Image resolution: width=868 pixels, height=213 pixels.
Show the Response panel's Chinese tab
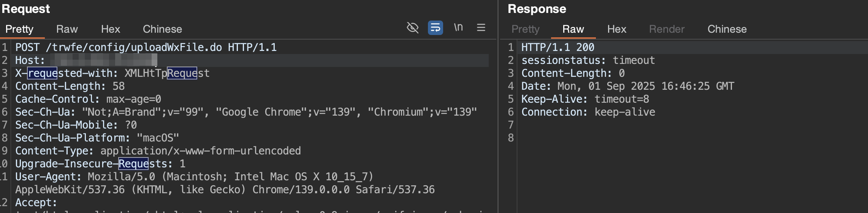(727, 29)
